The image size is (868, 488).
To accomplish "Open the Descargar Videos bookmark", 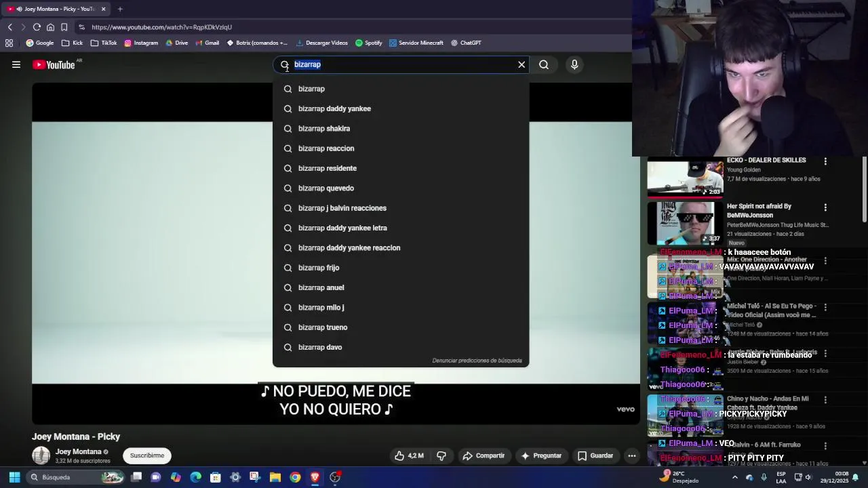I will (322, 43).
